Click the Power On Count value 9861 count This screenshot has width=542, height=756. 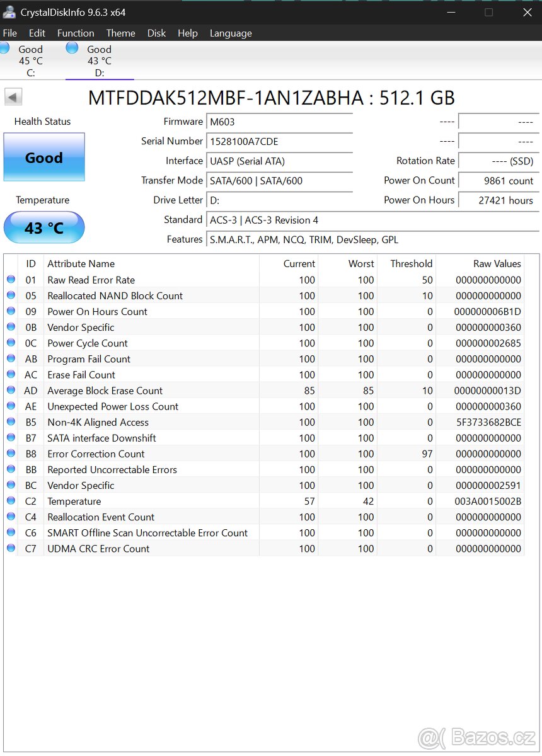click(499, 180)
